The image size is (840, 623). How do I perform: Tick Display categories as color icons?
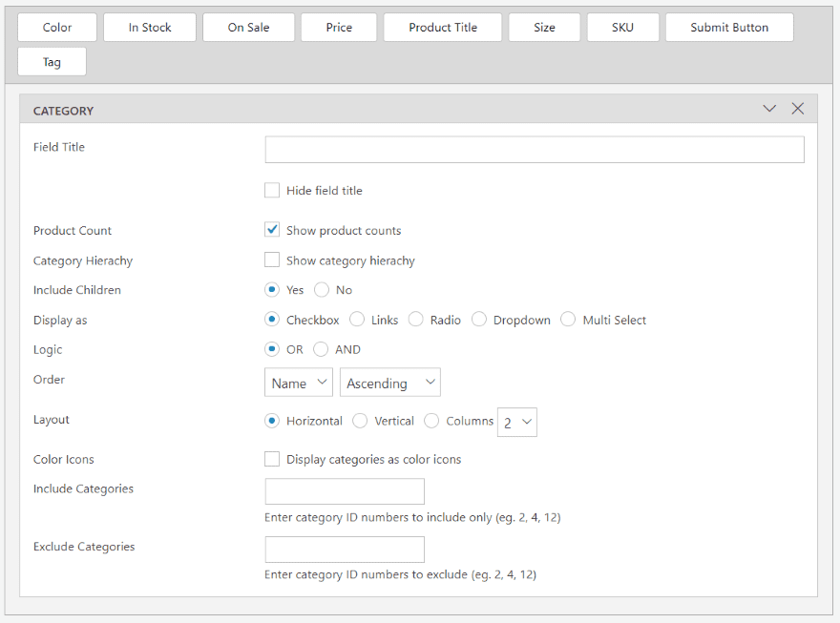(273, 460)
